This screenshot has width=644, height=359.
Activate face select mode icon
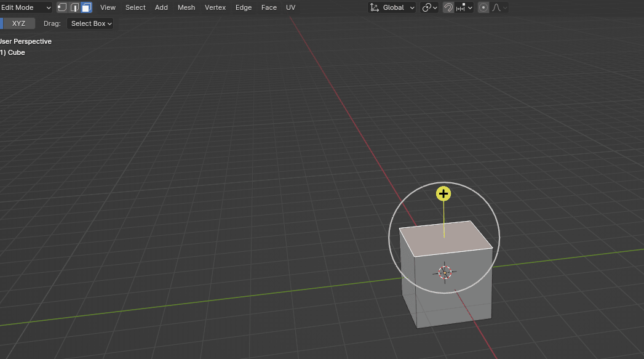coord(86,7)
